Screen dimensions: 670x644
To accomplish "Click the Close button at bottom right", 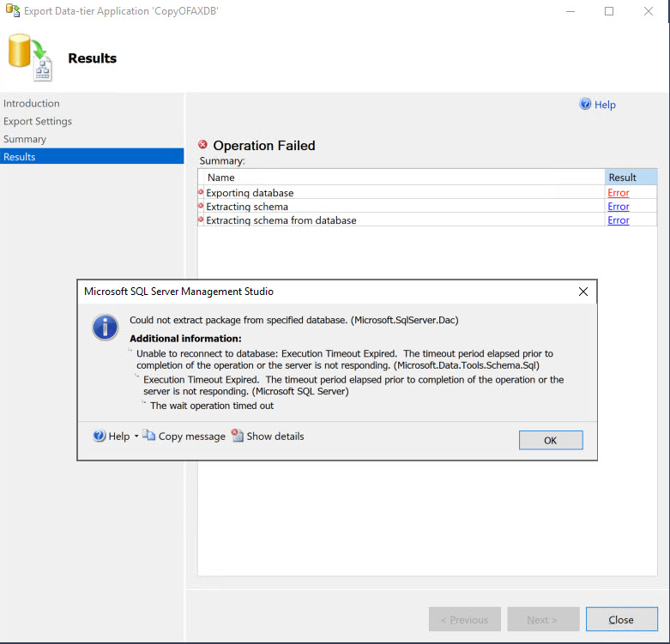I will point(621,620).
